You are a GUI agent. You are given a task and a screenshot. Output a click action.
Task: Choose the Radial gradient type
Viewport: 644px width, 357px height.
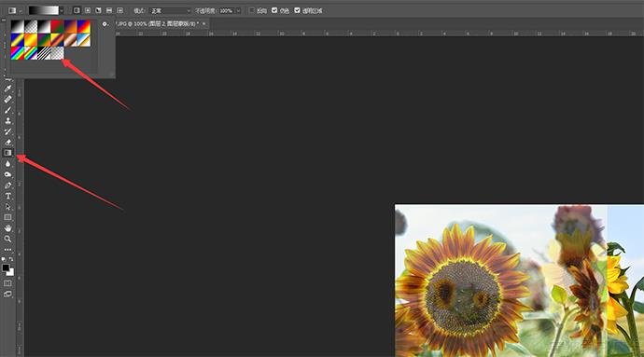[x=88, y=10]
